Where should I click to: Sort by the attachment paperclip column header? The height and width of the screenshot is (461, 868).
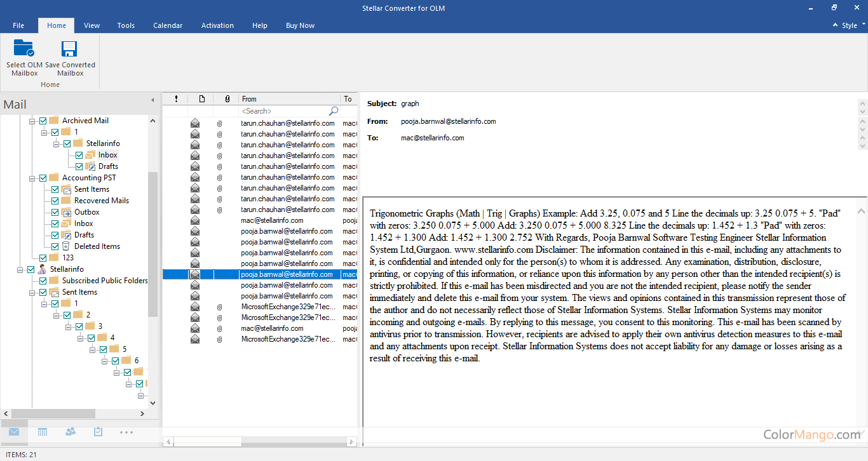point(227,99)
